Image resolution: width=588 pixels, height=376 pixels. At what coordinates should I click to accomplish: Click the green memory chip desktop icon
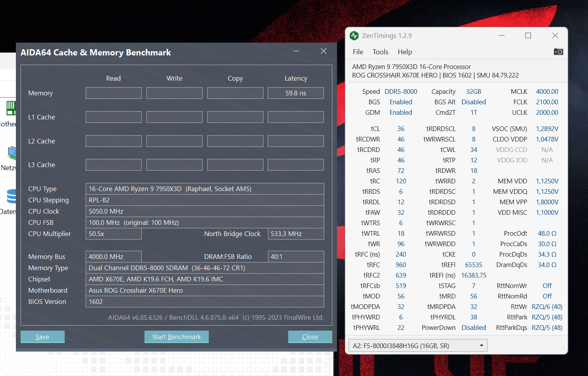point(11,108)
